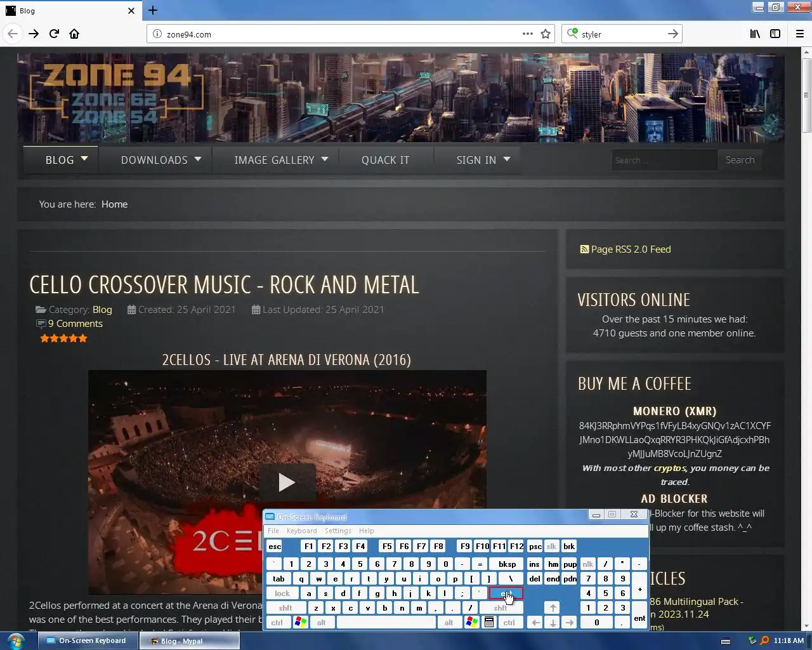
Task: Switch to On-Screen Keyboard taskbar button
Action: click(x=88, y=640)
